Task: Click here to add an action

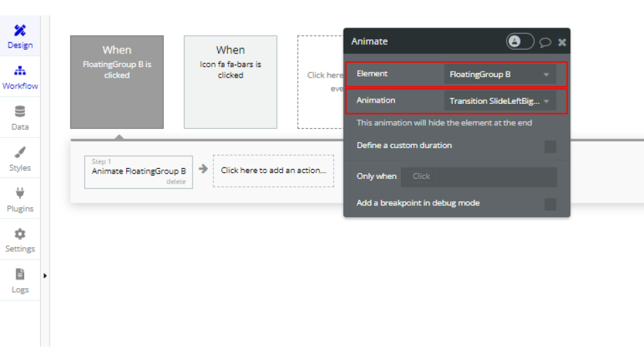Action: coord(274,171)
